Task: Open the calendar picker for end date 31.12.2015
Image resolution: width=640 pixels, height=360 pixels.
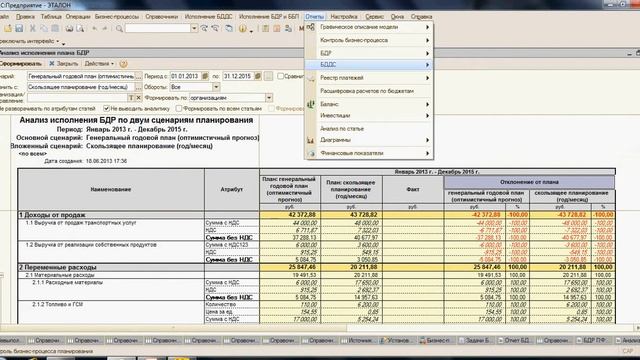Action: (258, 76)
